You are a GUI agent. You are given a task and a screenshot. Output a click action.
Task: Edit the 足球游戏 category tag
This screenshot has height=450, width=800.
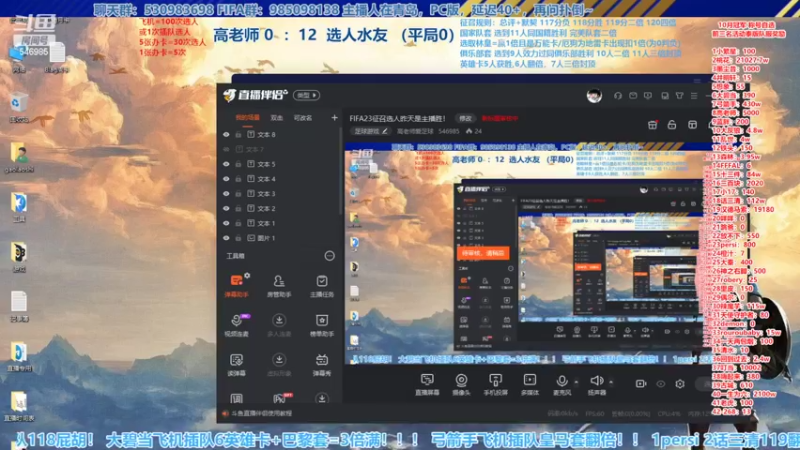click(x=371, y=131)
